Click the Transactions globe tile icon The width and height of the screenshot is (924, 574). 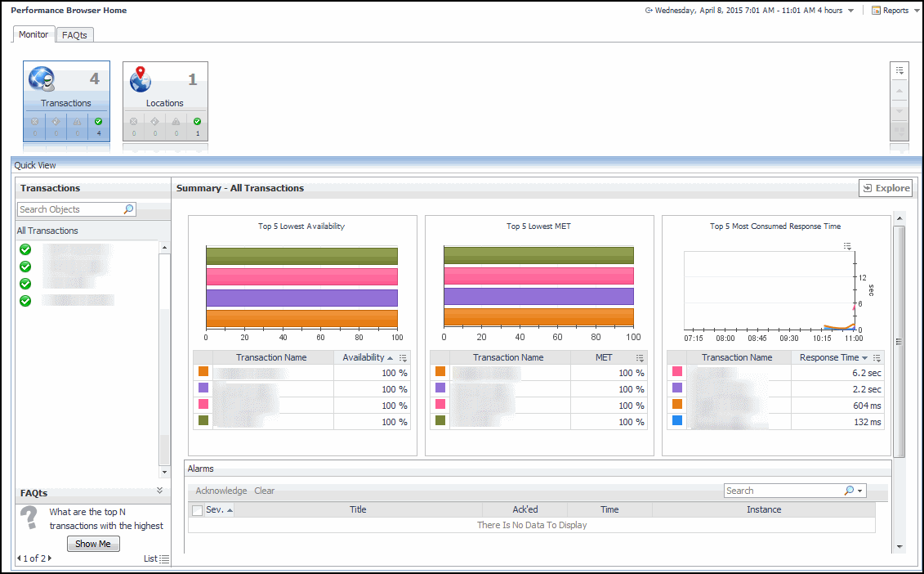[x=42, y=79]
